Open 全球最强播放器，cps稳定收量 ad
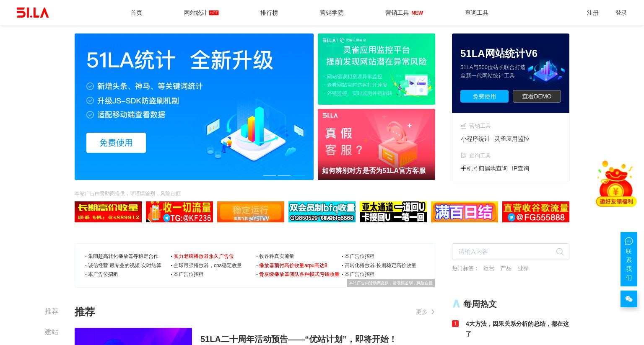 click(208, 265)
